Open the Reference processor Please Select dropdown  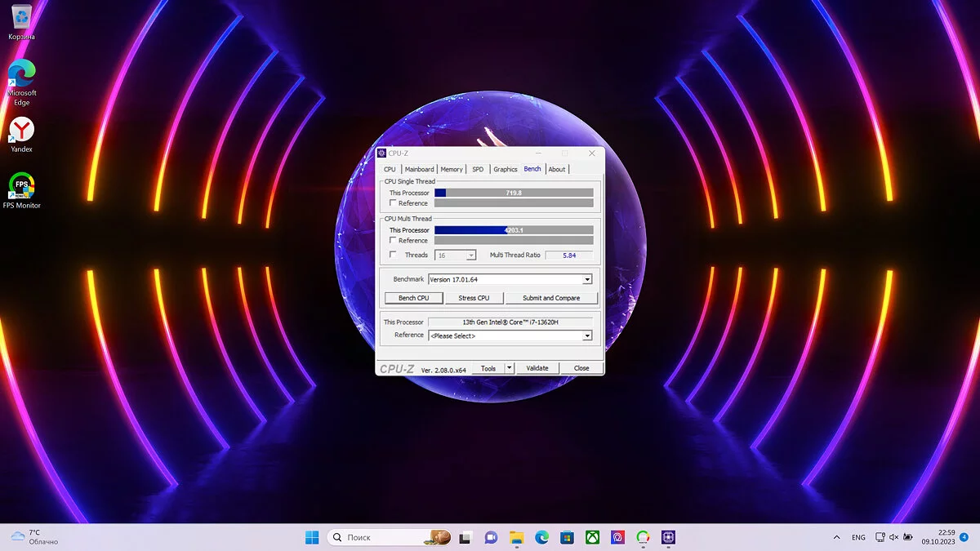[587, 335]
